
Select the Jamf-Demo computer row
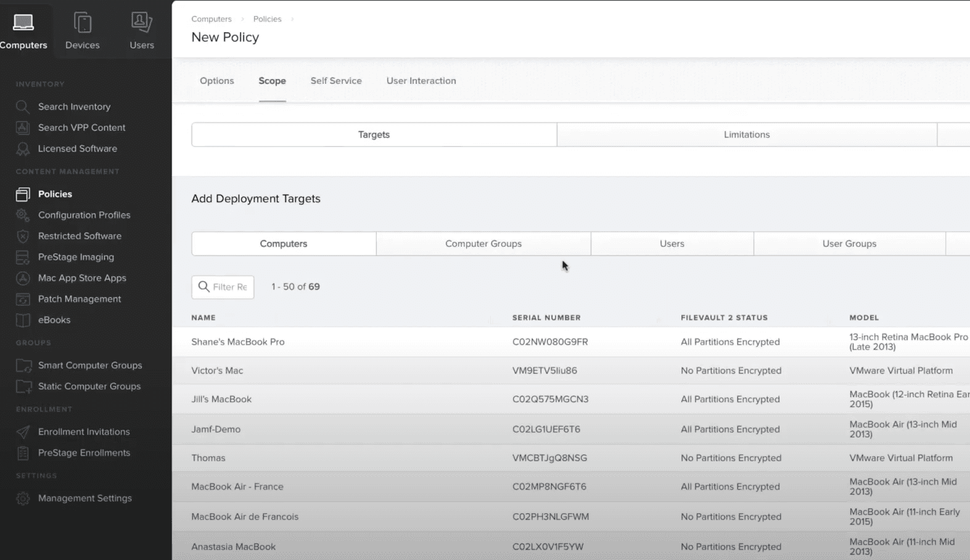571,429
